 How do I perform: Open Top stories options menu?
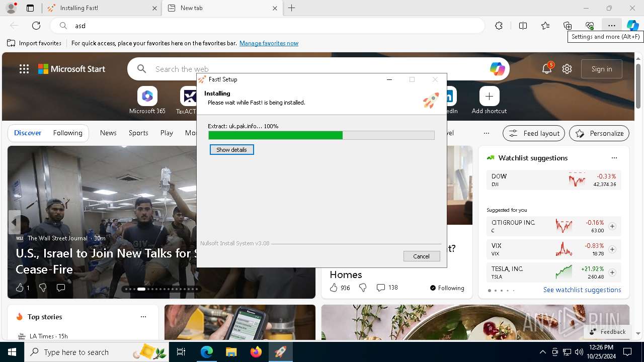(143, 317)
